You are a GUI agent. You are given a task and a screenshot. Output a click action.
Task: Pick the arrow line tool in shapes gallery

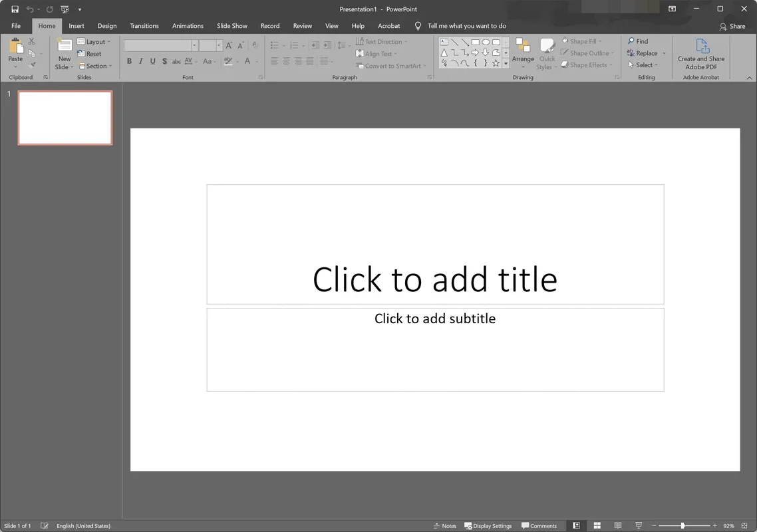(465, 42)
